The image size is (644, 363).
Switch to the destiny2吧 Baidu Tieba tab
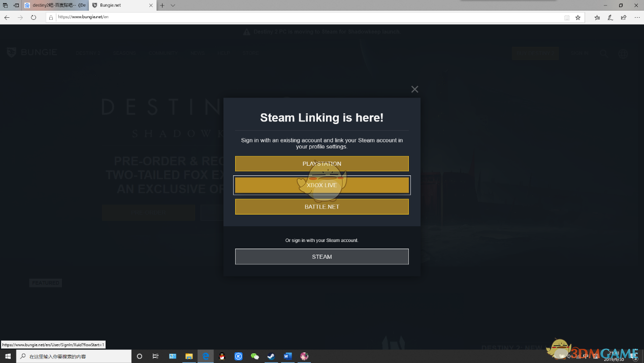(55, 5)
